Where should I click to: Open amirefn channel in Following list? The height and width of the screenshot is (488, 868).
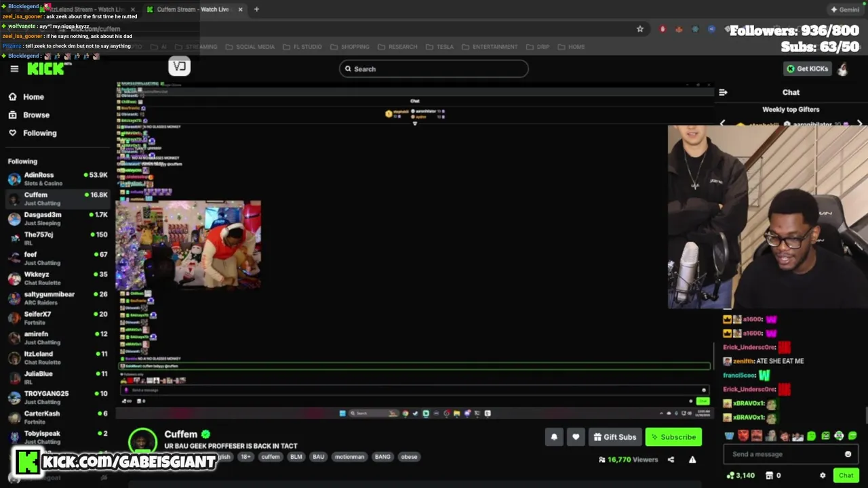(58, 338)
